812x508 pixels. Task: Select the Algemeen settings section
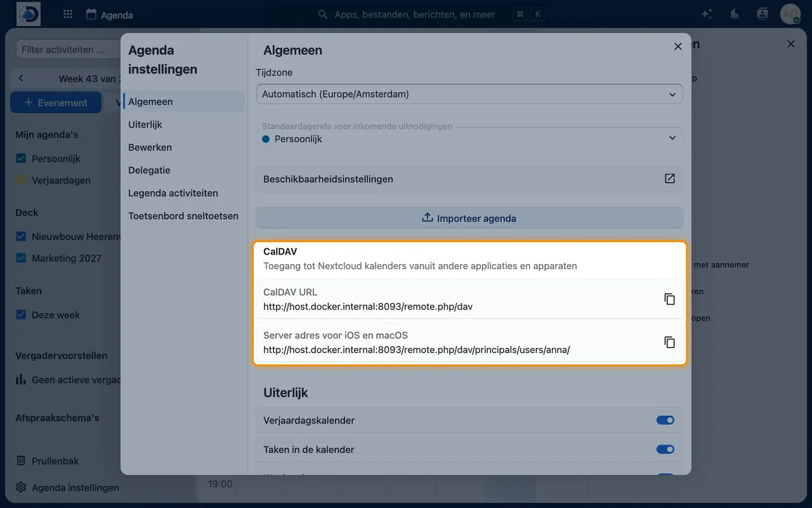pyautogui.click(x=184, y=102)
